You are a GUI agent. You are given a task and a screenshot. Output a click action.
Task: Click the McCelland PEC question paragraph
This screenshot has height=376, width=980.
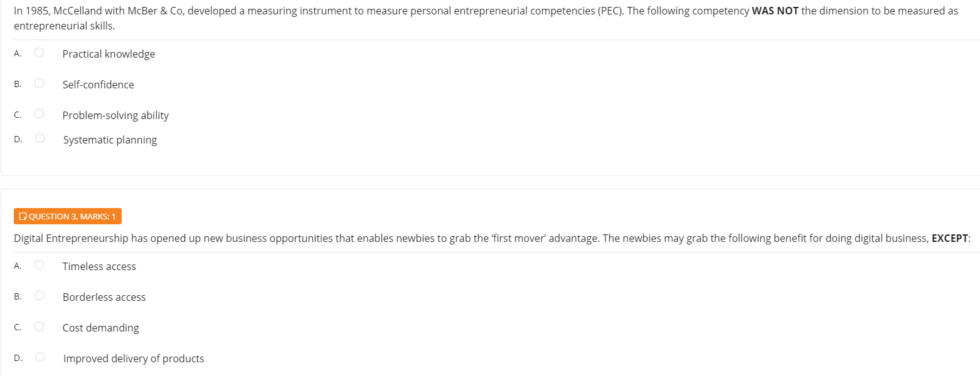point(486,19)
